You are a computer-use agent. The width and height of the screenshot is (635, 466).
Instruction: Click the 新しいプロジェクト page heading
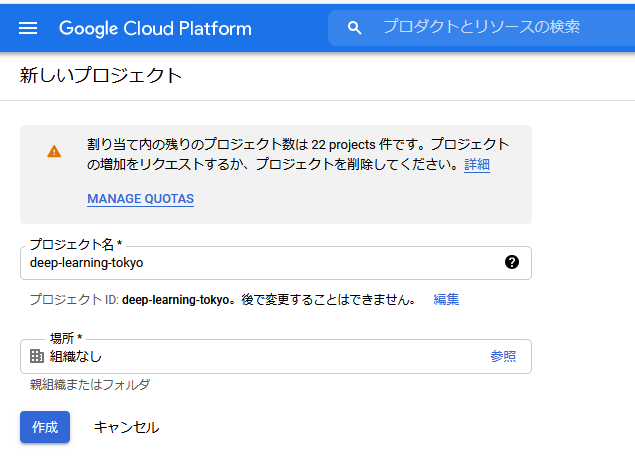pos(101,75)
